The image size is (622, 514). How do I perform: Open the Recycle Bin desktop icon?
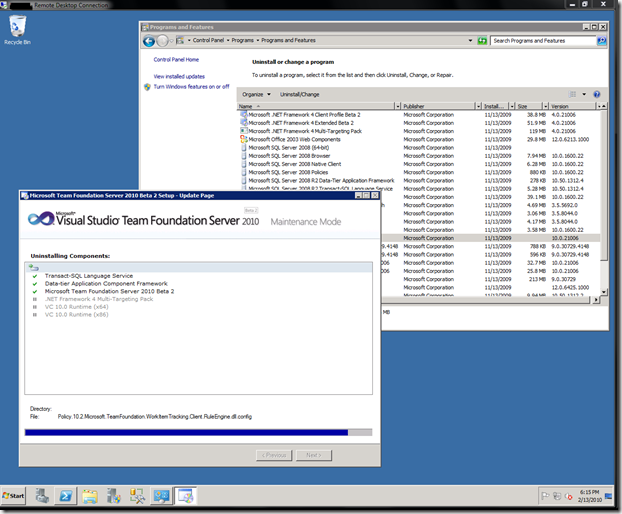[17, 30]
